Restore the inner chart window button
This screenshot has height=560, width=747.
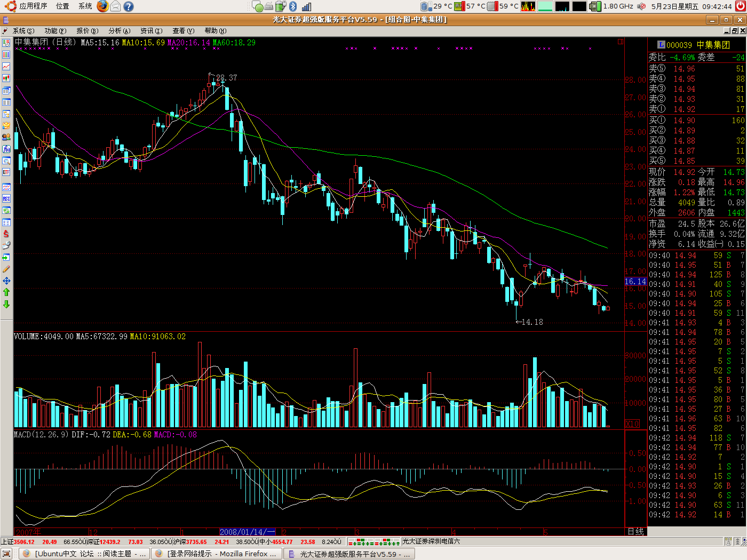[734, 31]
